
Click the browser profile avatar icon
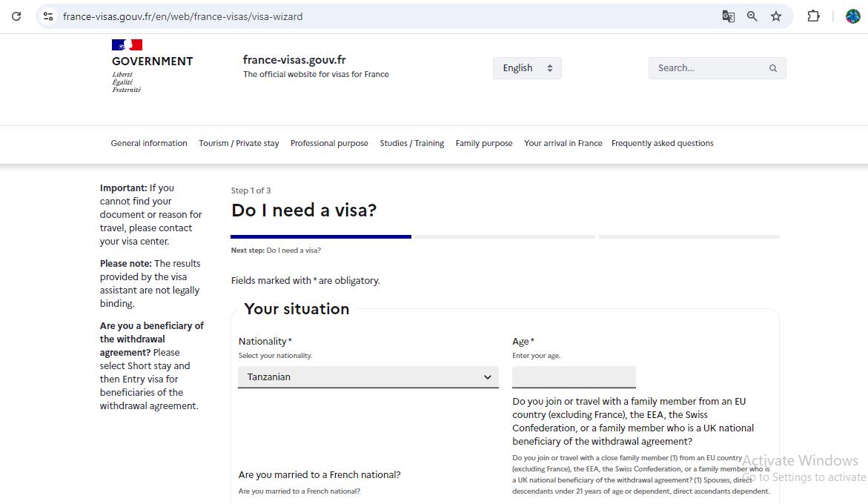click(x=851, y=16)
